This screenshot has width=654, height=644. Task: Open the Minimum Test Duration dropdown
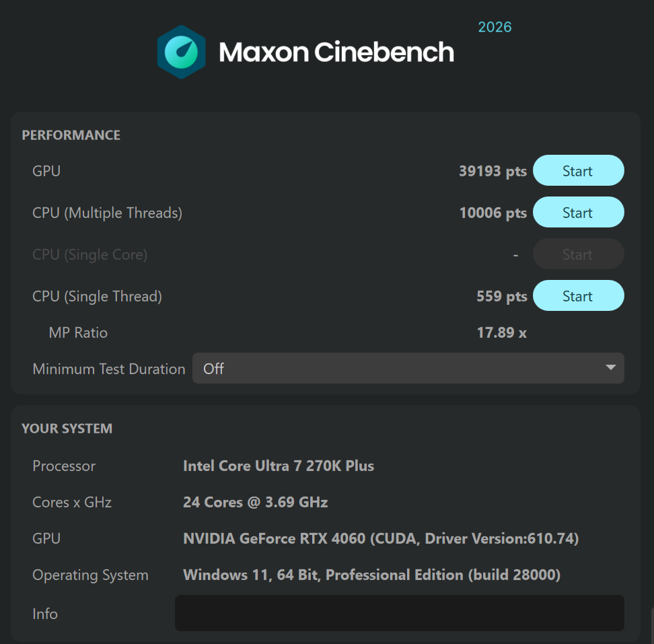tap(408, 368)
